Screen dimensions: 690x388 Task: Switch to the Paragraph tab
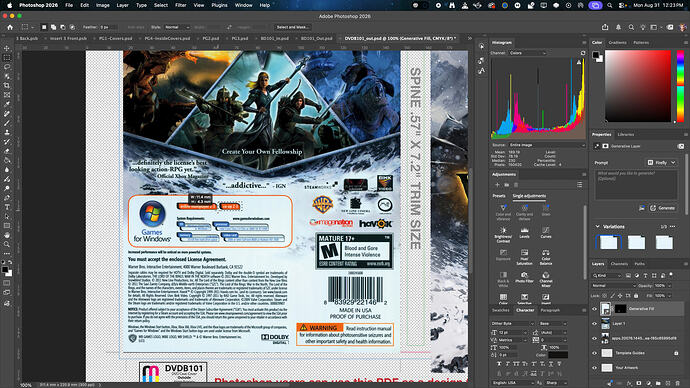pyautogui.click(x=550, y=310)
